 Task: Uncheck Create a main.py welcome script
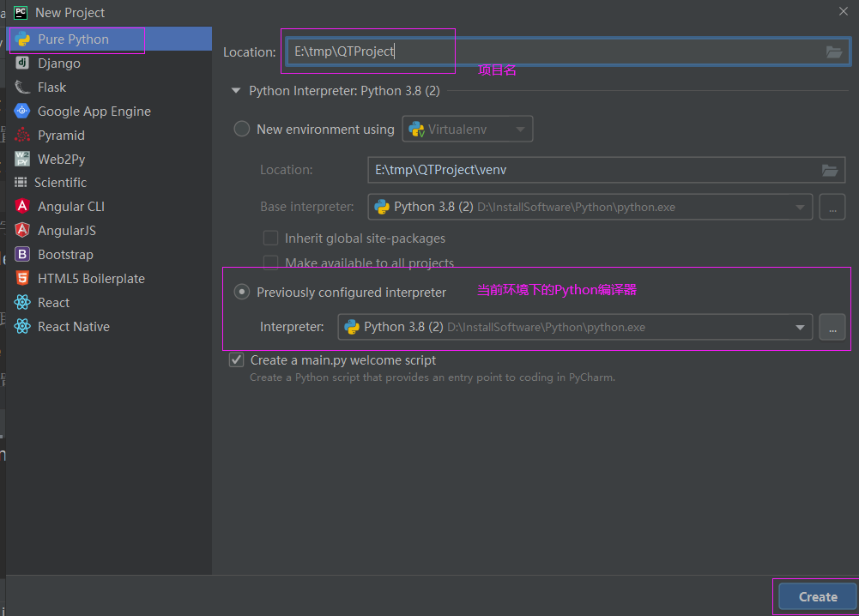[x=236, y=360]
